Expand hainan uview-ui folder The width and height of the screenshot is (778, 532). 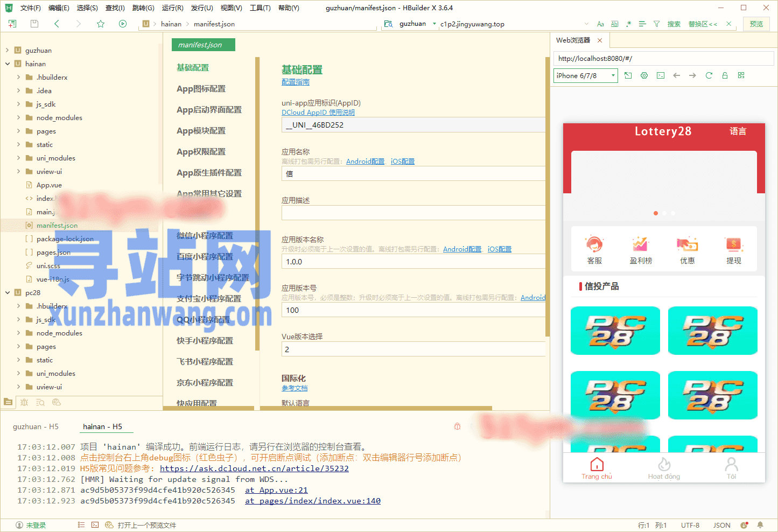[x=19, y=171]
